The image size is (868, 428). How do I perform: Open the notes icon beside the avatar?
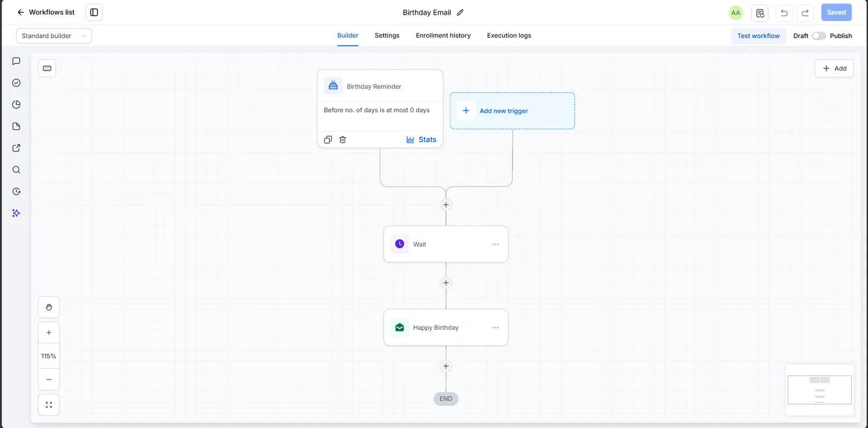[x=760, y=12]
